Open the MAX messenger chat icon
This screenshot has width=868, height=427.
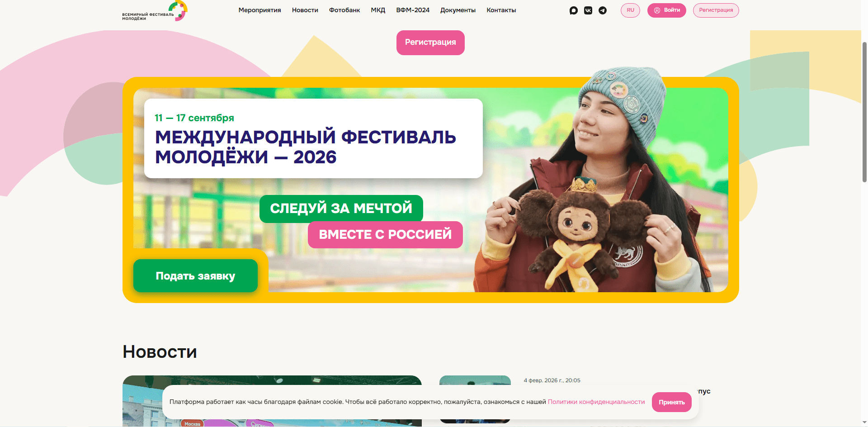pos(574,10)
